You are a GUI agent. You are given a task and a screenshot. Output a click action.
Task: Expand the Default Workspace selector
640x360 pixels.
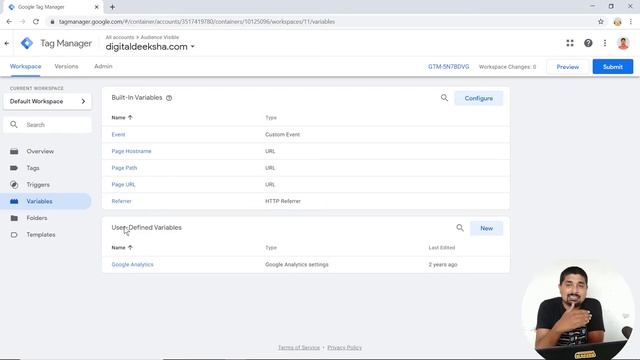tap(47, 101)
